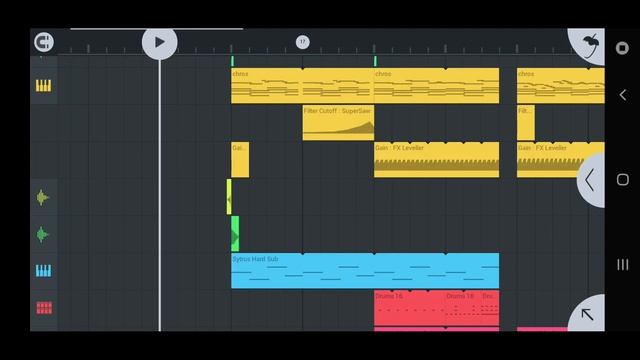Select the olive-green audio waveform track icon

(x=42, y=198)
